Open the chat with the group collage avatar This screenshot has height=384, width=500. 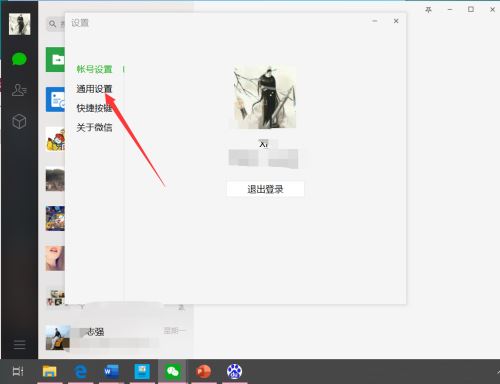click(55, 297)
